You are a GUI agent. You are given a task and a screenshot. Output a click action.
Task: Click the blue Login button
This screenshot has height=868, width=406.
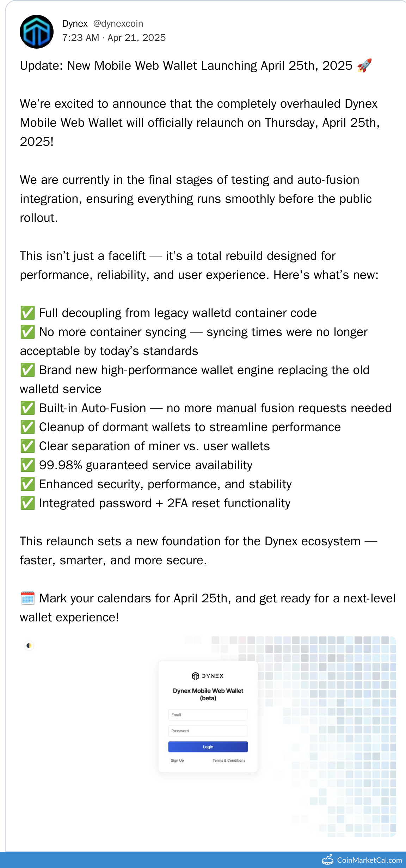click(x=208, y=747)
